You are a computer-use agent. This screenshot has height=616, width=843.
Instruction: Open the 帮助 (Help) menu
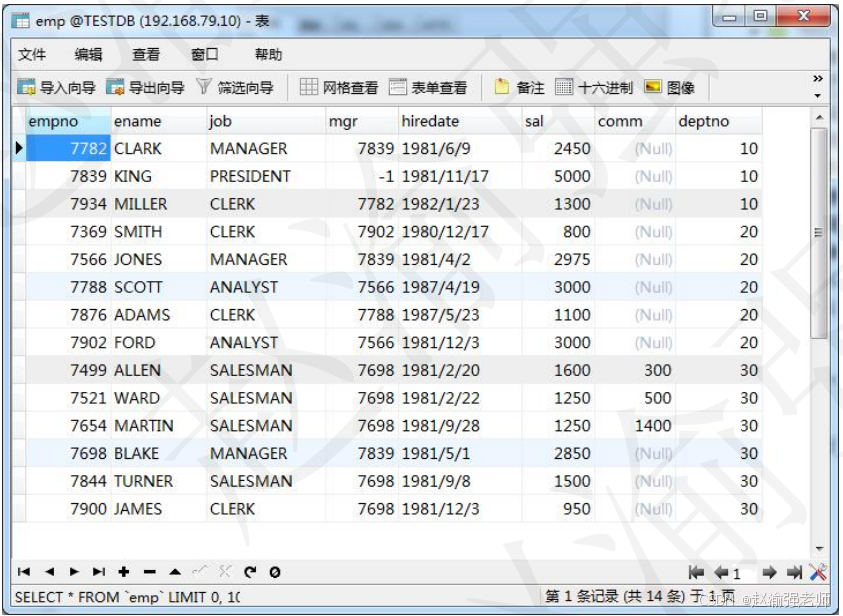(x=268, y=54)
